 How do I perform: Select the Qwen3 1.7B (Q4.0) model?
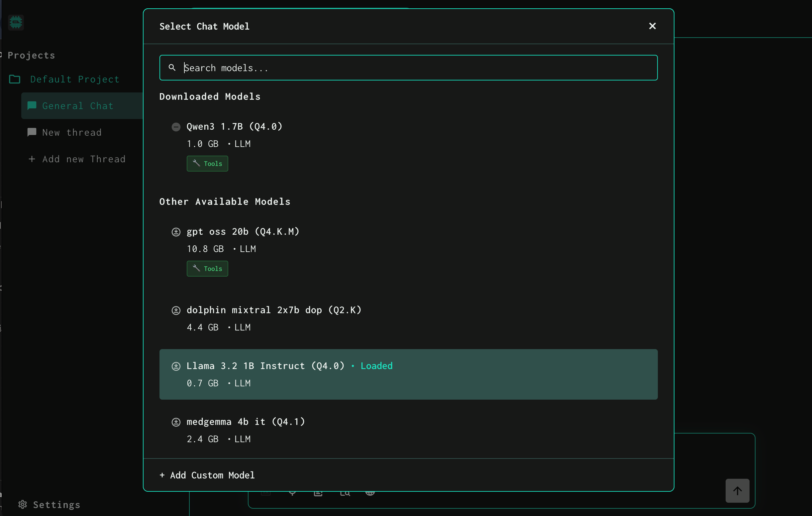tap(234, 127)
